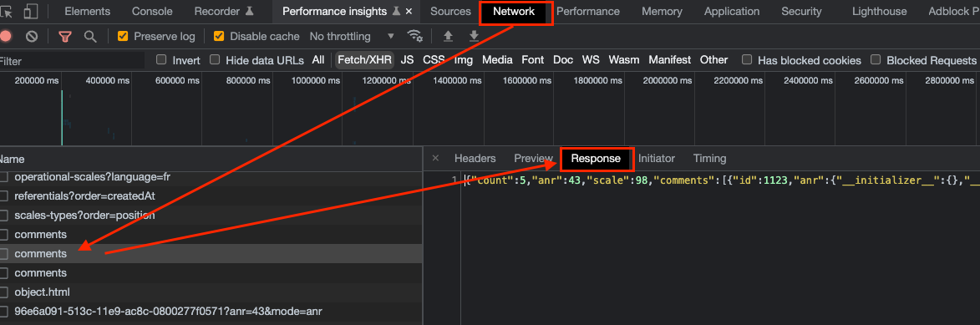980x325 pixels.
Task: Toggle the filter funnel icon
Action: click(65, 36)
